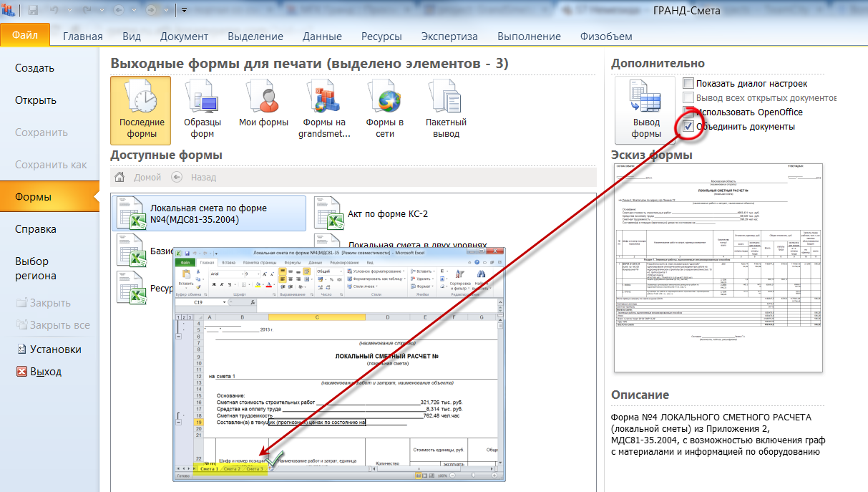This screenshot has width=868, height=492.
Task: Click column C header in Excel
Action: coord(317,317)
